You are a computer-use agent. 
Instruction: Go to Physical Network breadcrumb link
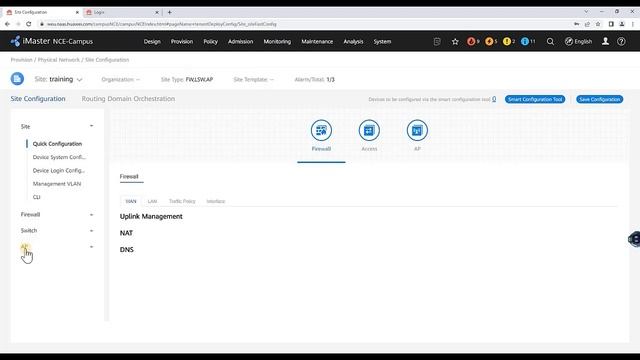(x=59, y=60)
